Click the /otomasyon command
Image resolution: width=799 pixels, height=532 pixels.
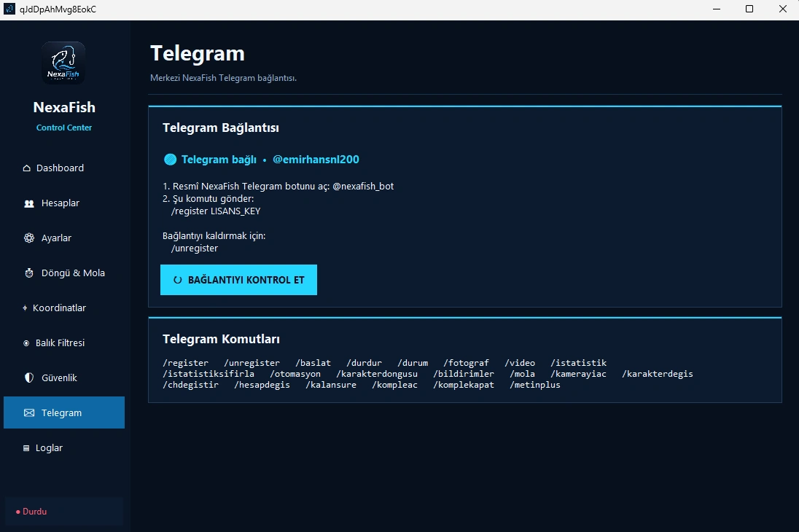295,374
